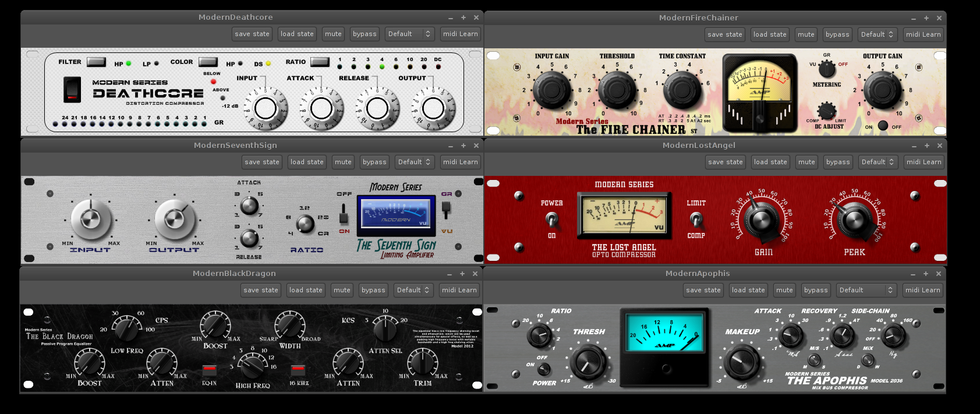
Task: Click the COMP/LIMIT knob on Fire Chainer
Action: (826, 111)
